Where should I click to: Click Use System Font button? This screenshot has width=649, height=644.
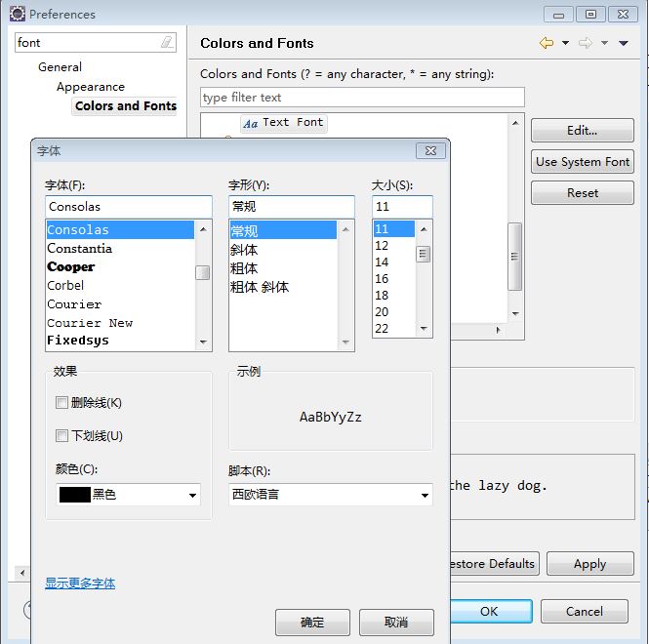click(x=582, y=161)
